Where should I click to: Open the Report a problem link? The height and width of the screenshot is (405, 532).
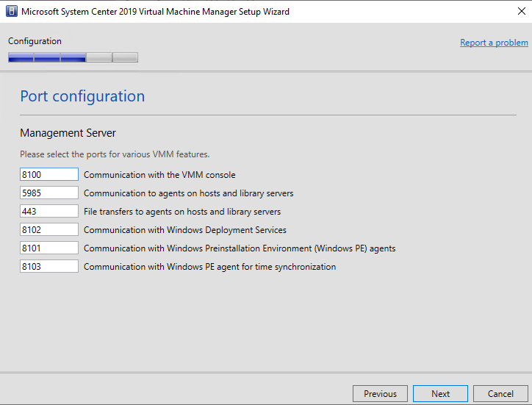click(x=494, y=43)
